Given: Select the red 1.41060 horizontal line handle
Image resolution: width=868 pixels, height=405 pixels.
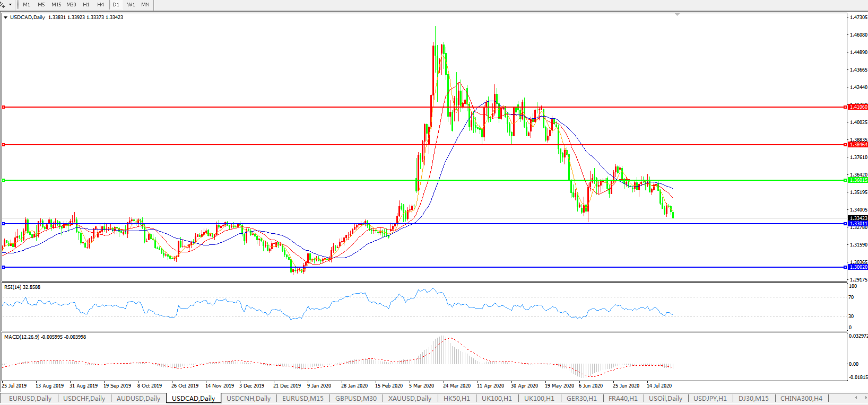Looking at the screenshot, I should [x=4, y=107].
